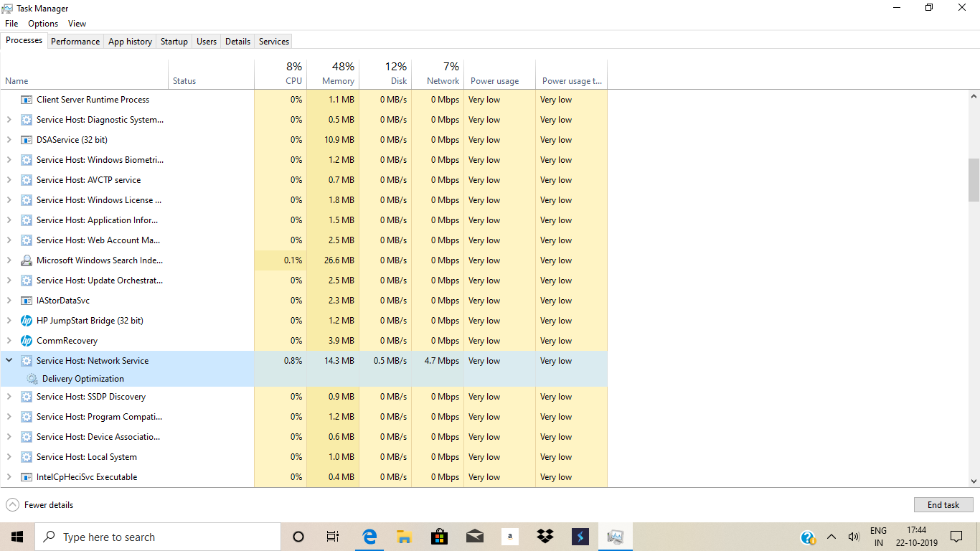Switch to the App history tab
The width and height of the screenshot is (980, 551).
tap(130, 42)
